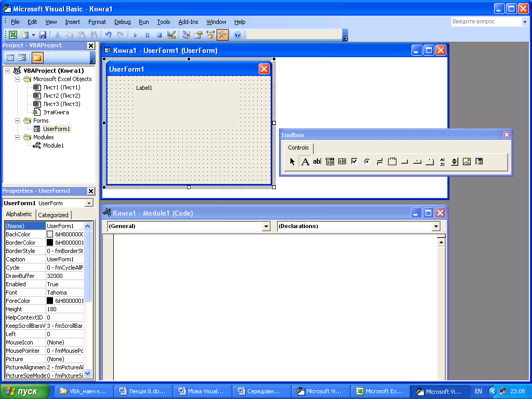Open the Insert menu
This screenshot has height=399, width=532.
click(x=73, y=22)
